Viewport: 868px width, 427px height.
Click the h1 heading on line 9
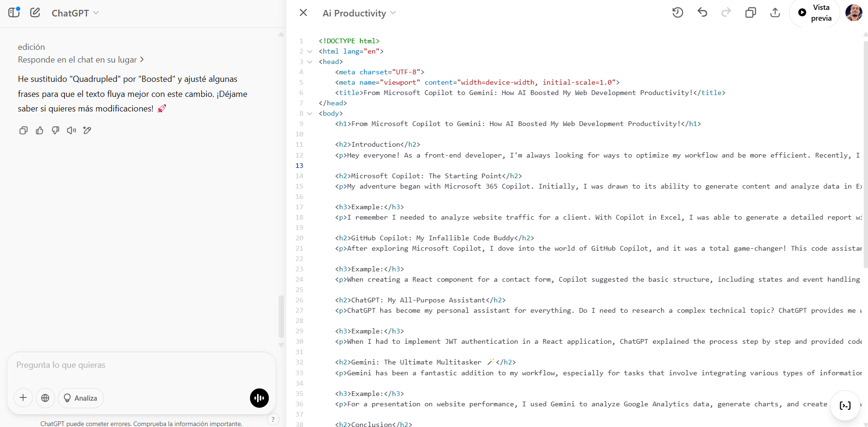518,124
